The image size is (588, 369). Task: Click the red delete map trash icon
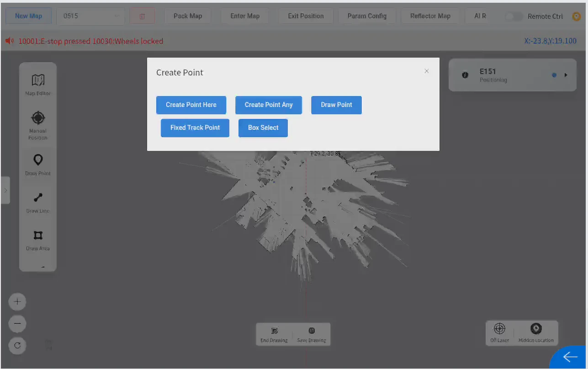pos(142,16)
